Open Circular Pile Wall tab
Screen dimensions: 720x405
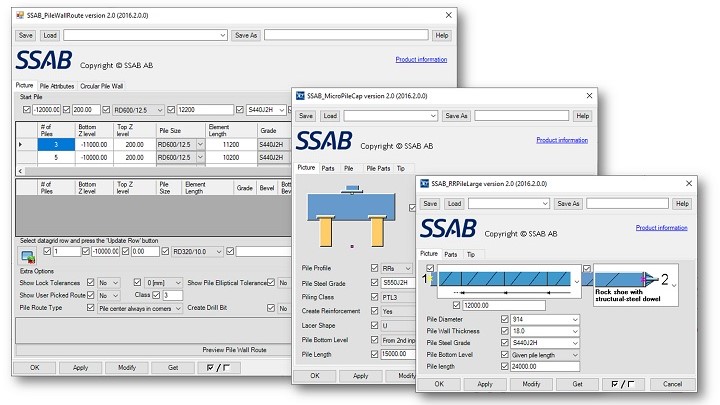tap(101, 86)
